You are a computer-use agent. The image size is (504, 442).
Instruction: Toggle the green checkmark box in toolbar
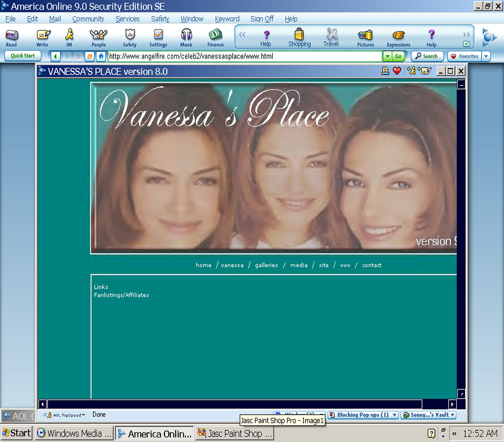466,43
